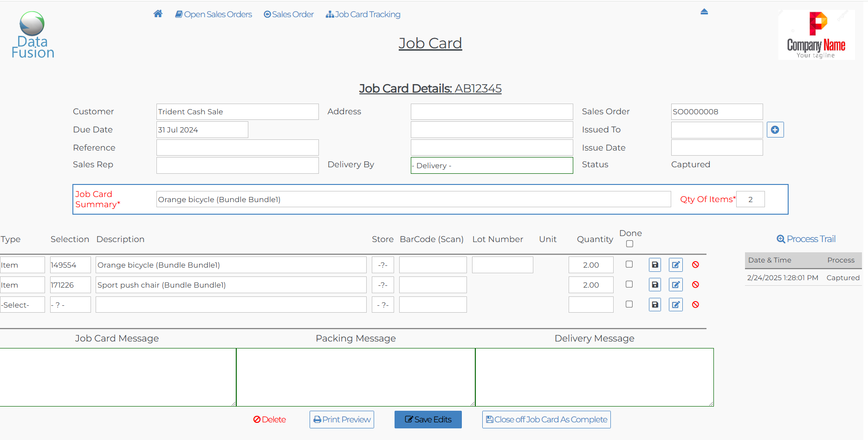Remove the Sport push chair row
The height and width of the screenshot is (440, 868).
point(695,285)
